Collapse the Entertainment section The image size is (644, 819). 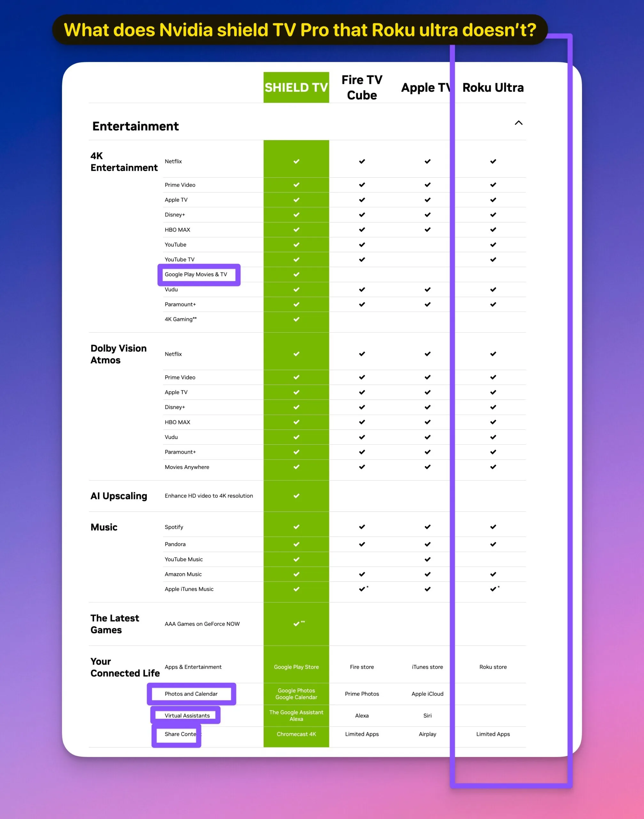click(518, 125)
